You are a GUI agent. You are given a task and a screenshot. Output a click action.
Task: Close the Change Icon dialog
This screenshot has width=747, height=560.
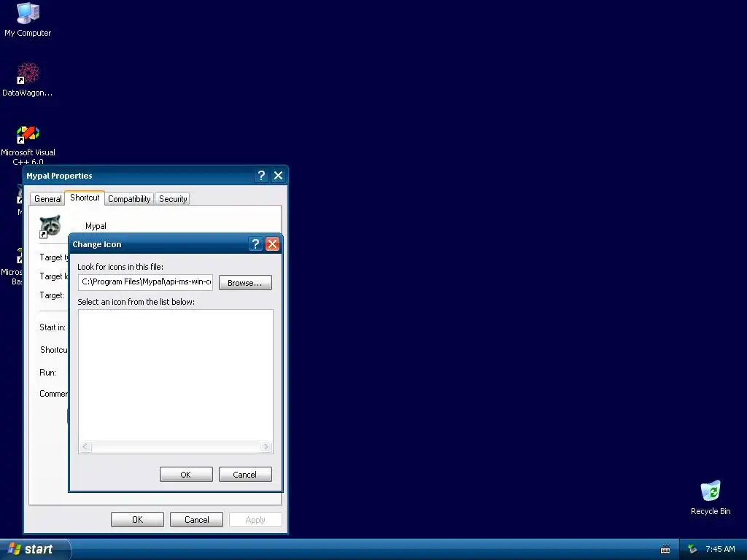(273, 244)
